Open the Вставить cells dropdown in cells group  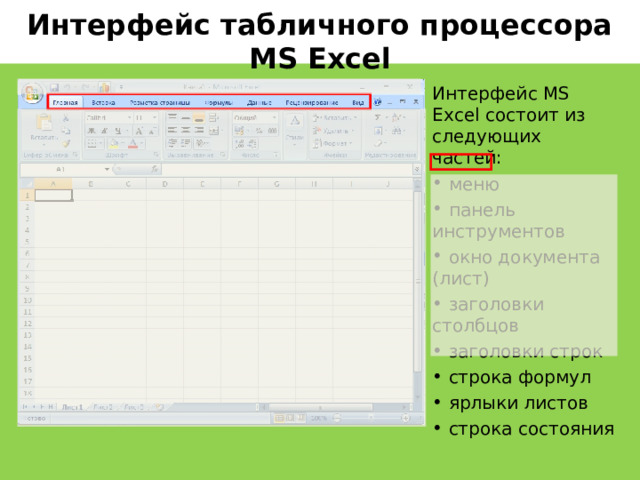335,118
